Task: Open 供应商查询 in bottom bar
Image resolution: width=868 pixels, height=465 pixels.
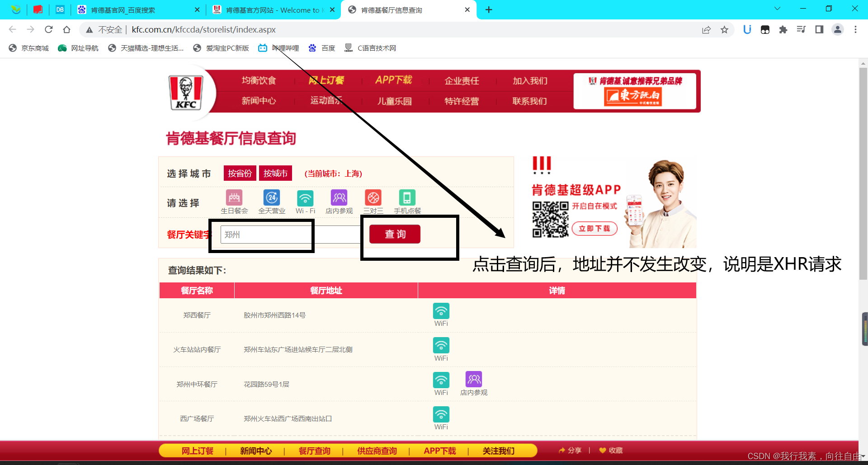Action: [377, 451]
